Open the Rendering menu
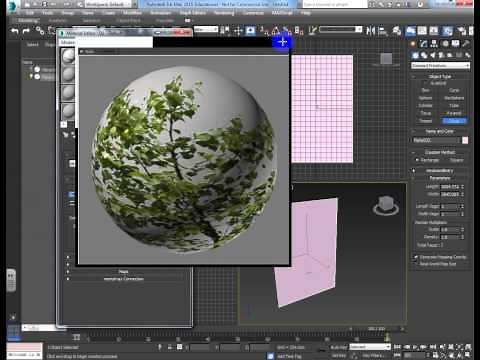 pos(224,13)
